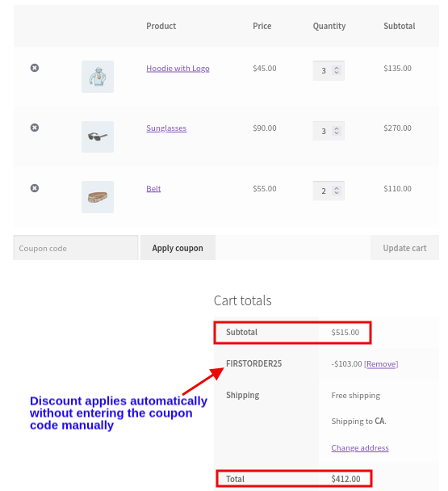Open the Hoodie with Logo thumbnail

click(x=98, y=77)
